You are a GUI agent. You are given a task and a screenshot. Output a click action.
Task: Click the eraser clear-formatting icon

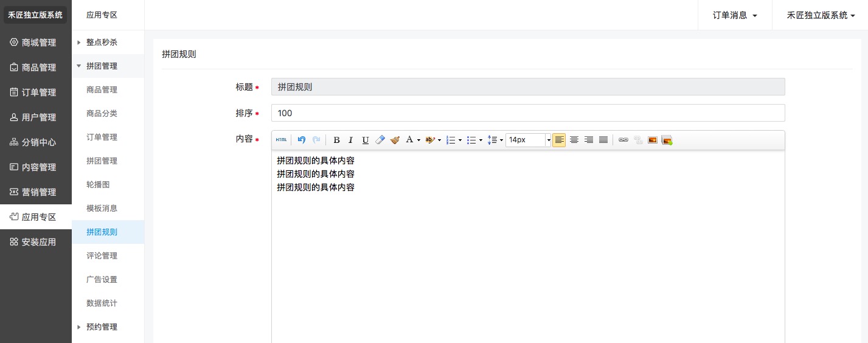380,140
